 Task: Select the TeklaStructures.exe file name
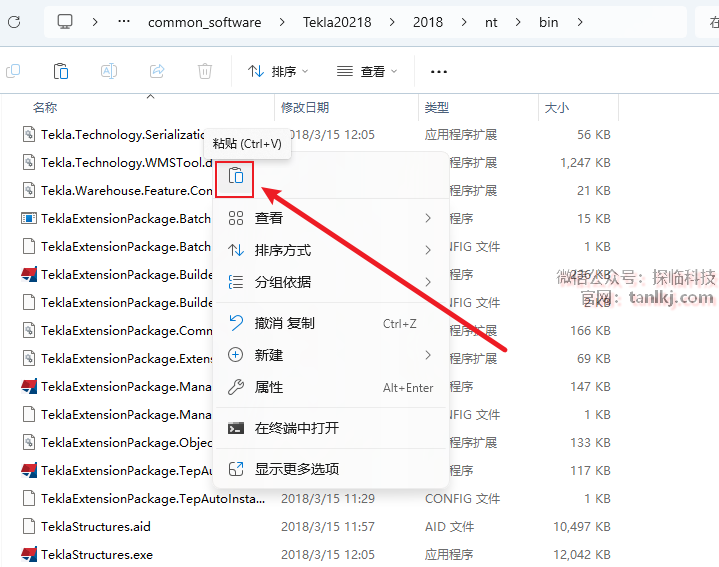[x=97, y=555]
